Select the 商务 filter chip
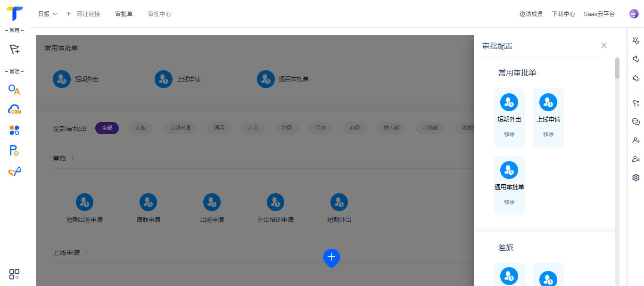The height and width of the screenshot is (286, 644). point(355,128)
